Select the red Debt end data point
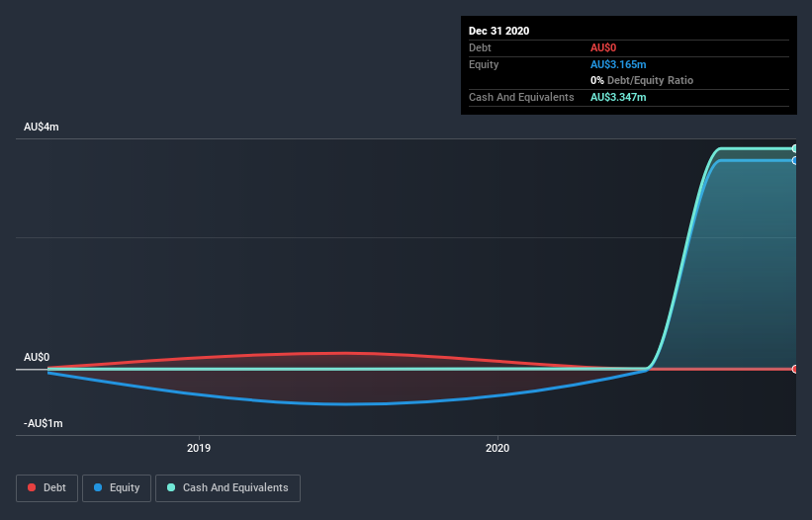 coord(795,369)
